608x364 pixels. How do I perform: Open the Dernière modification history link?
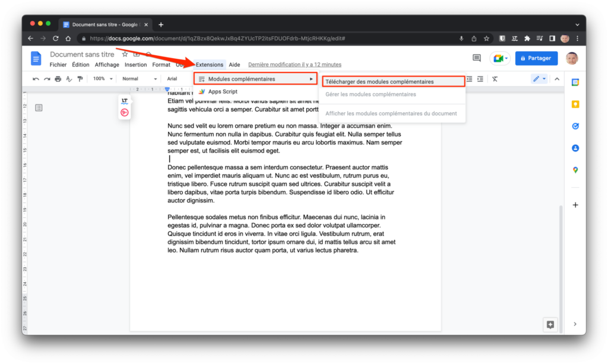pos(294,65)
